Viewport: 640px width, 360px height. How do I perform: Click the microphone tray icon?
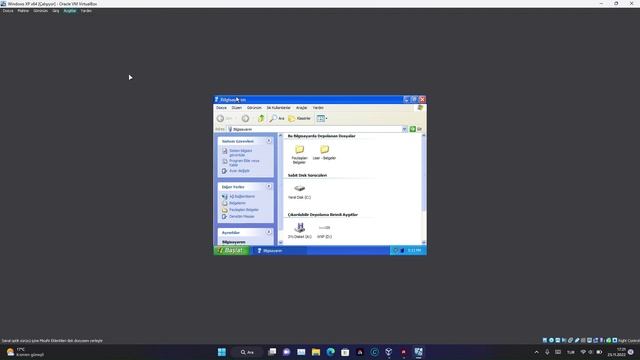click(x=547, y=352)
